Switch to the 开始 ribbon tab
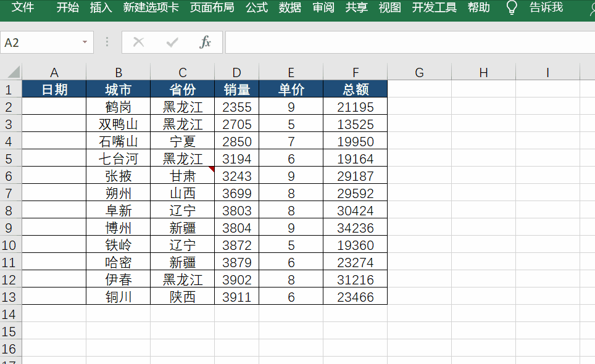Viewport: 595px width, 364px height. (68, 7)
